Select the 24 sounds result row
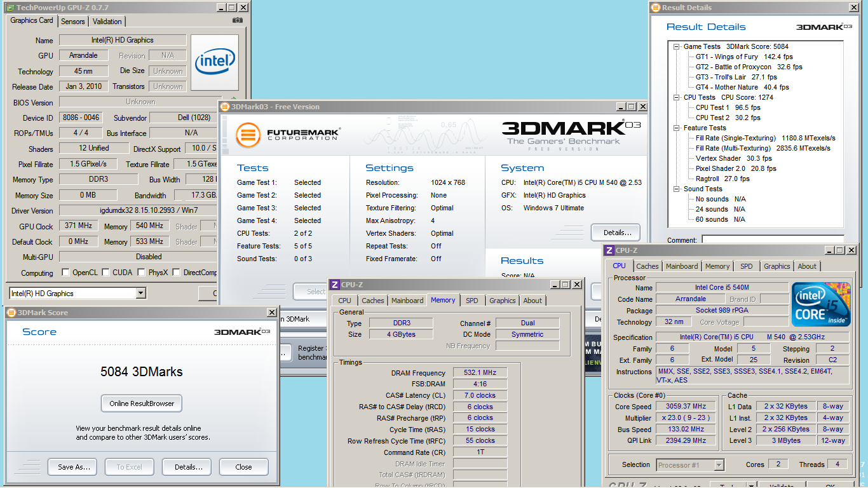The width and height of the screenshot is (868, 488). click(721, 209)
